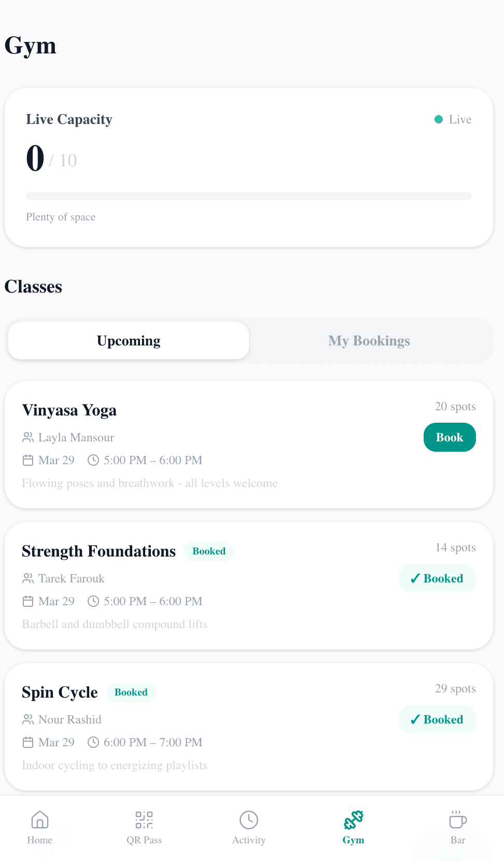Click calendar icon on Vinyasa Yoga card
Screen dimensions: 504x862
(x=28, y=460)
